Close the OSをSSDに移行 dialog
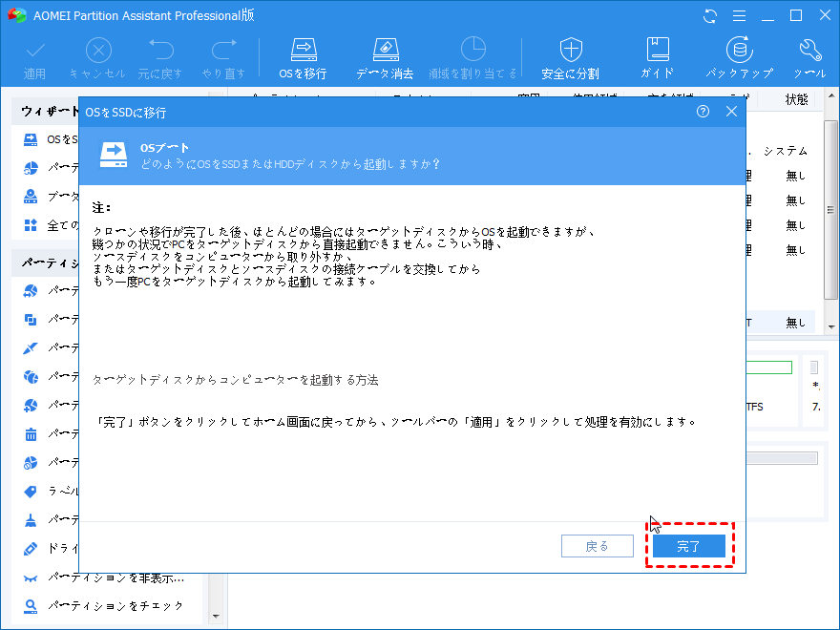This screenshot has height=630, width=840. point(731,112)
